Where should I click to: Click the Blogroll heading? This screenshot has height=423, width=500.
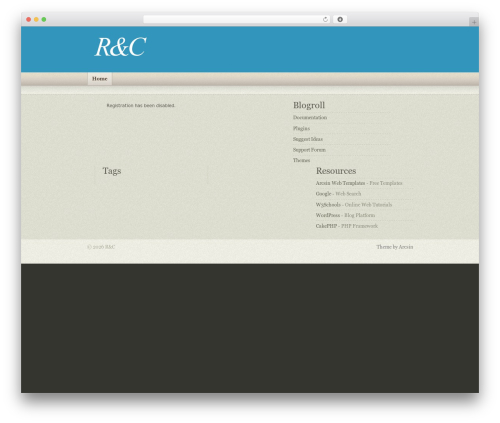309,105
